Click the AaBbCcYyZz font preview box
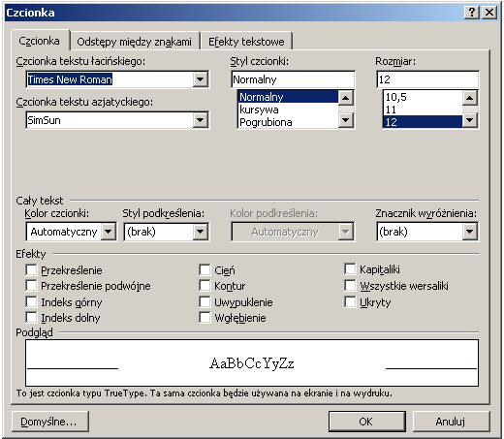Screen dimensions: 504x439 (x=252, y=362)
